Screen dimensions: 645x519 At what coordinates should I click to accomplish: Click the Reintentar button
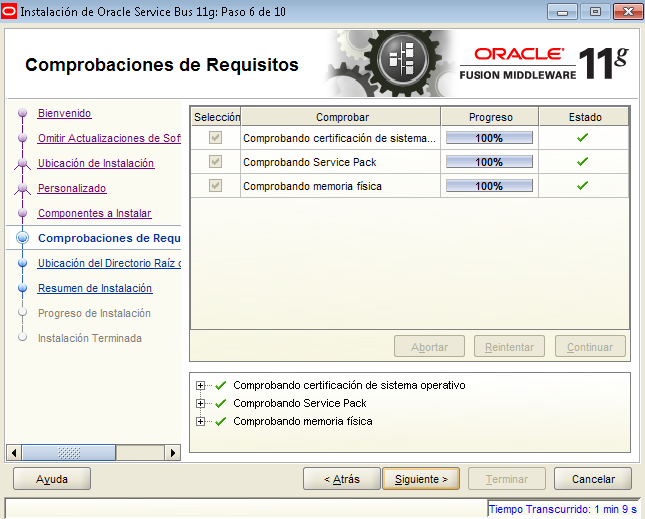tap(509, 347)
